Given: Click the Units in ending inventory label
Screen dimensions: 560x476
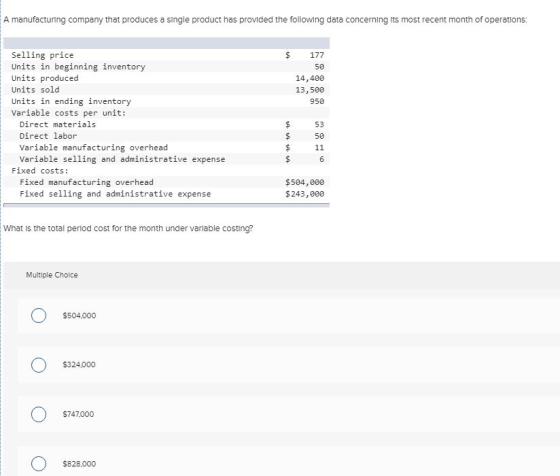Looking at the screenshot, I should coord(71,101).
